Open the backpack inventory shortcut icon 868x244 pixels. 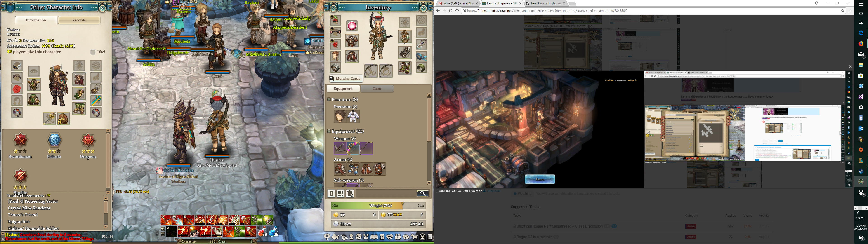point(359,237)
